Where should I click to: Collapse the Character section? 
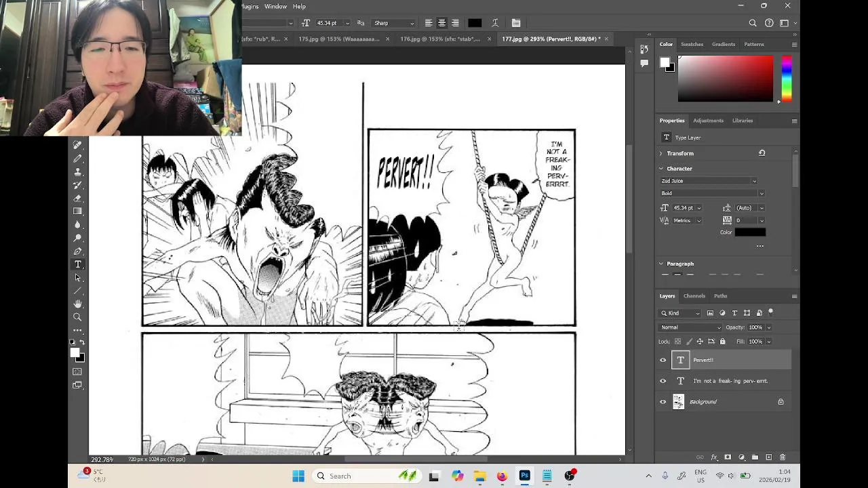click(661, 169)
